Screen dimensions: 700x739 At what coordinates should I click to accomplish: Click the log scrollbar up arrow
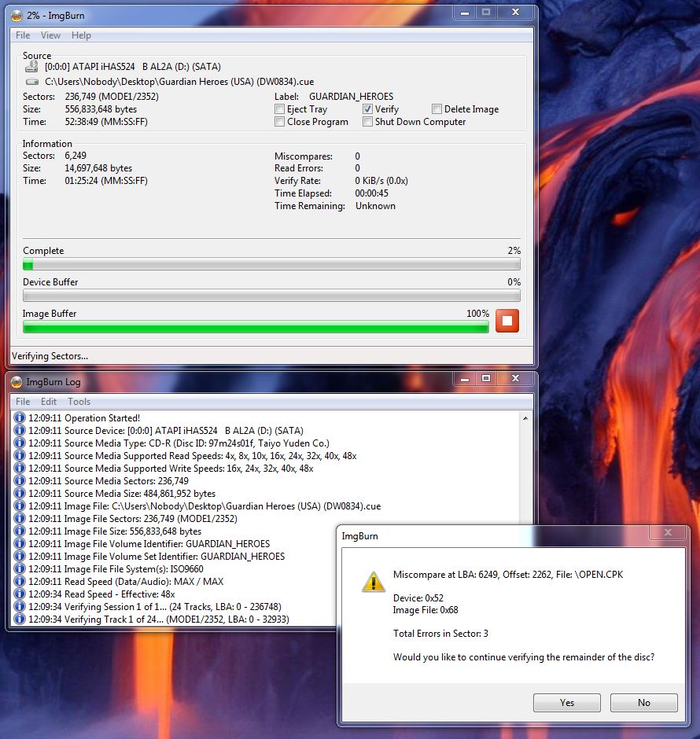(525, 418)
